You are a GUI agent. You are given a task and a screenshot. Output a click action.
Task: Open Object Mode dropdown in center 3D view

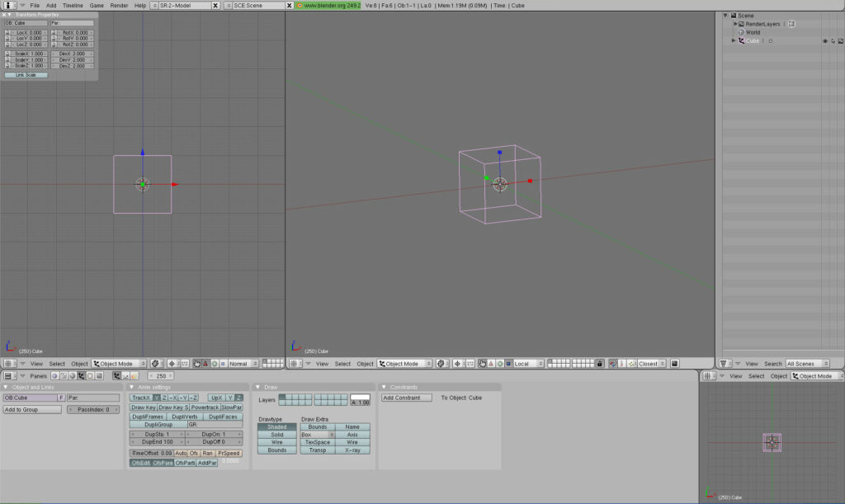pyautogui.click(x=404, y=364)
